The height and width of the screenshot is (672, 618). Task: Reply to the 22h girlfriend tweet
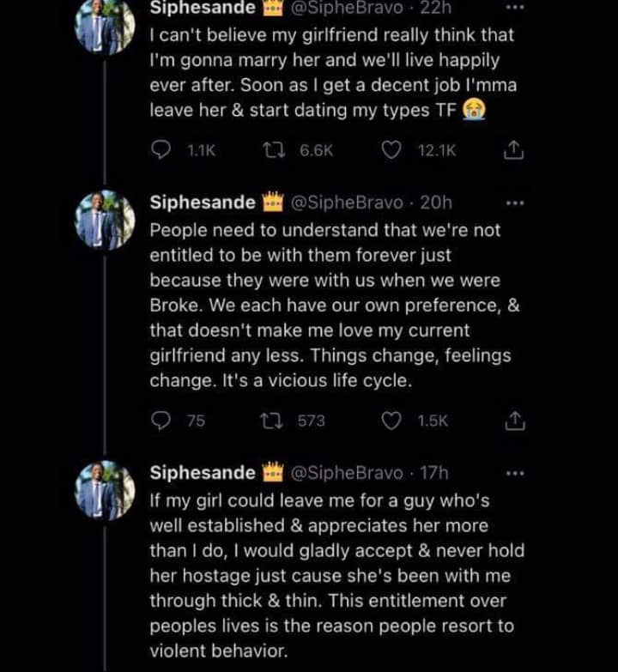161,151
